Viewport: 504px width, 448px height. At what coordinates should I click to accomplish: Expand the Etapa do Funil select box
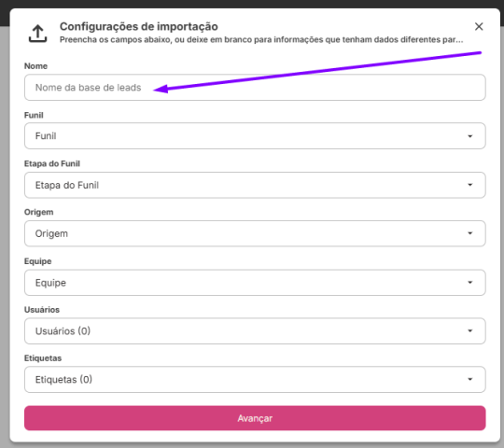[x=255, y=185]
